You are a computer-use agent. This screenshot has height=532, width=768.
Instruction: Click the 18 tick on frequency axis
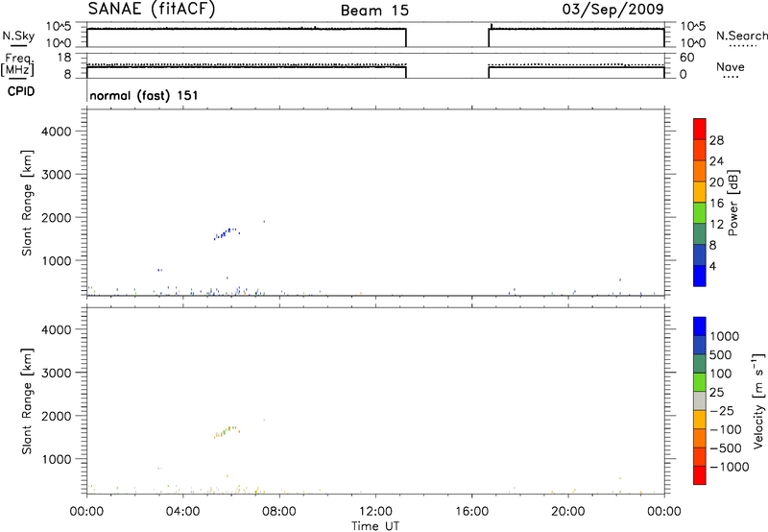[x=64, y=58]
